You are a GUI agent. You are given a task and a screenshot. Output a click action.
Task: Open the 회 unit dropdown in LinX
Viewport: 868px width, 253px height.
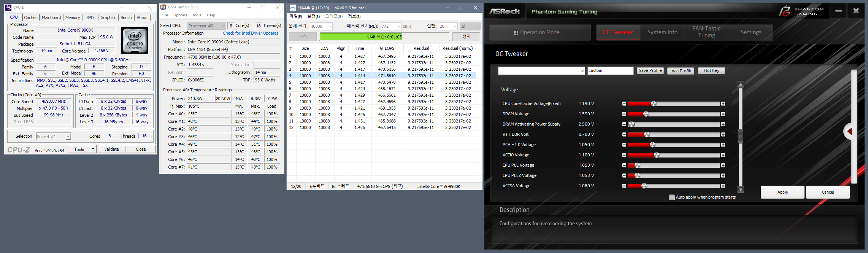470,26
